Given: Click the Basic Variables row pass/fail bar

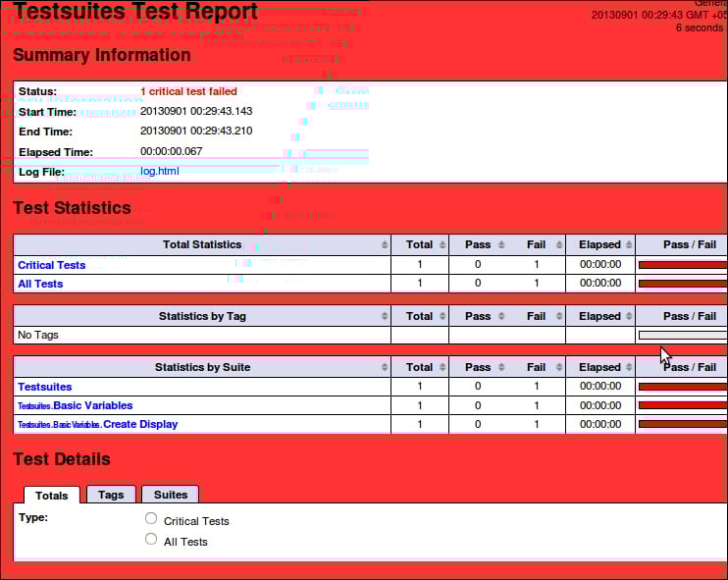Looking at the screenshot, I should [683, 405].
